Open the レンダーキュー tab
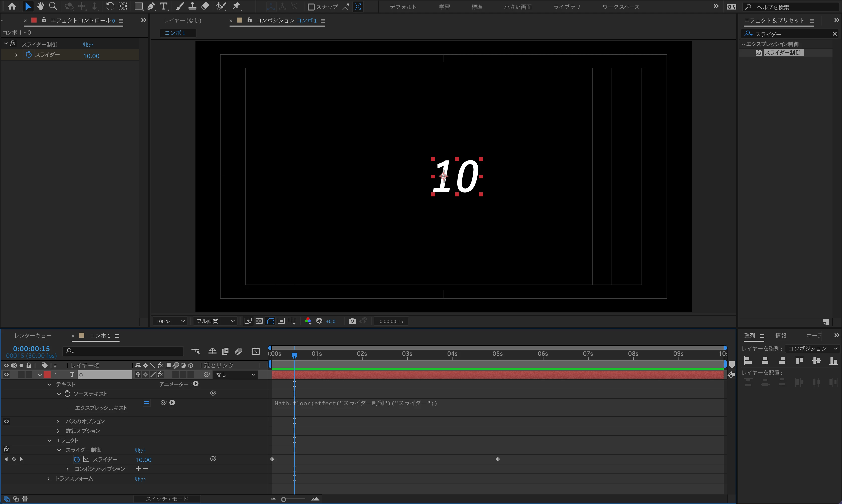842x504 pixels. [33, 336]
